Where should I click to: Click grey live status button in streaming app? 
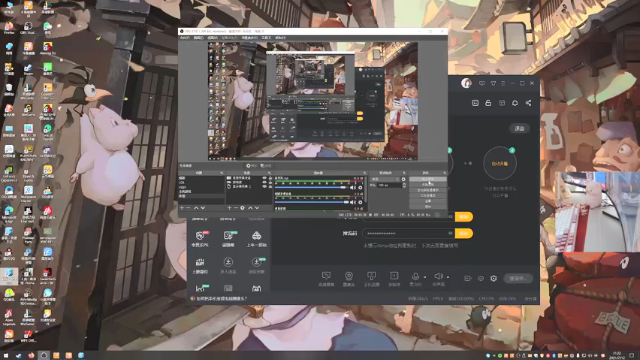tap(518, 278)
